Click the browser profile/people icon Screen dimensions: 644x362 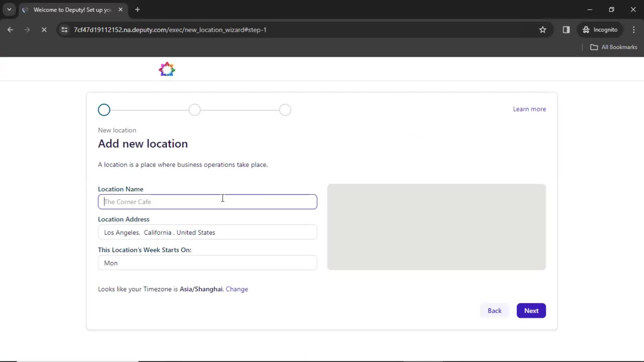click(600, 29)
